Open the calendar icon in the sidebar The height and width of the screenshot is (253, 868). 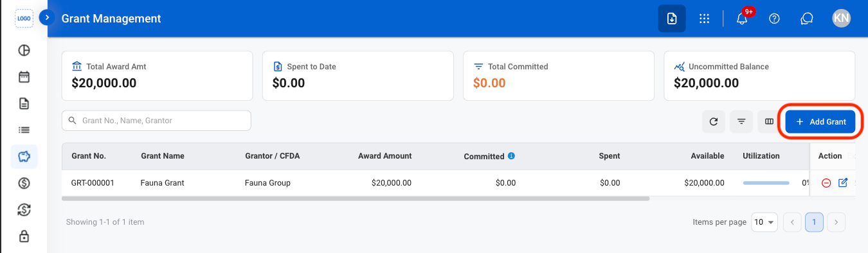coord(24,77)
